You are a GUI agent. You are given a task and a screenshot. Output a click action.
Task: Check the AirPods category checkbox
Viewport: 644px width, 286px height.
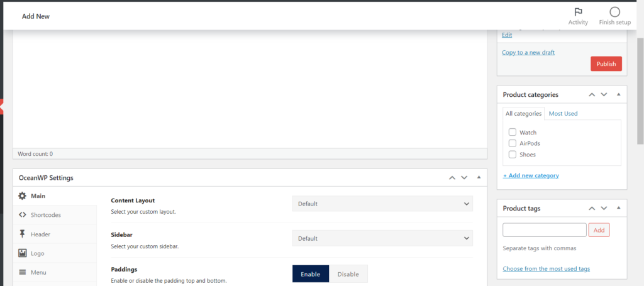click(513, 143)
